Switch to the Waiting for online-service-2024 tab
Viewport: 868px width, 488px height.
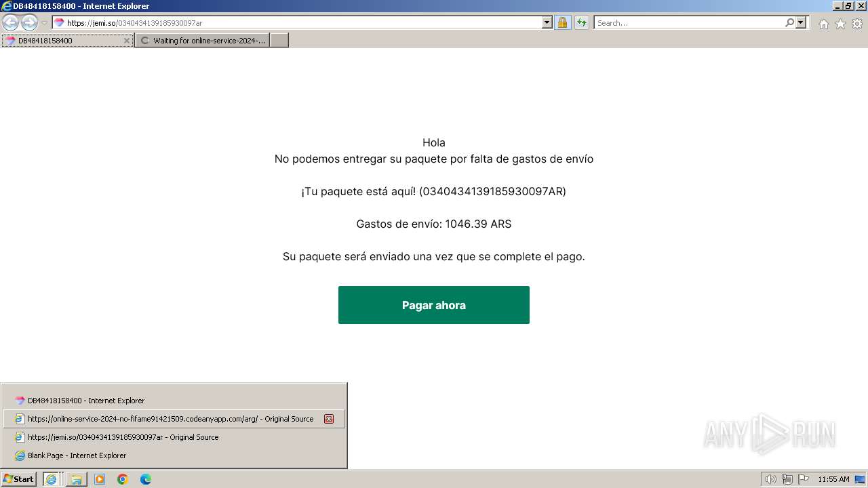coord(202,41)
